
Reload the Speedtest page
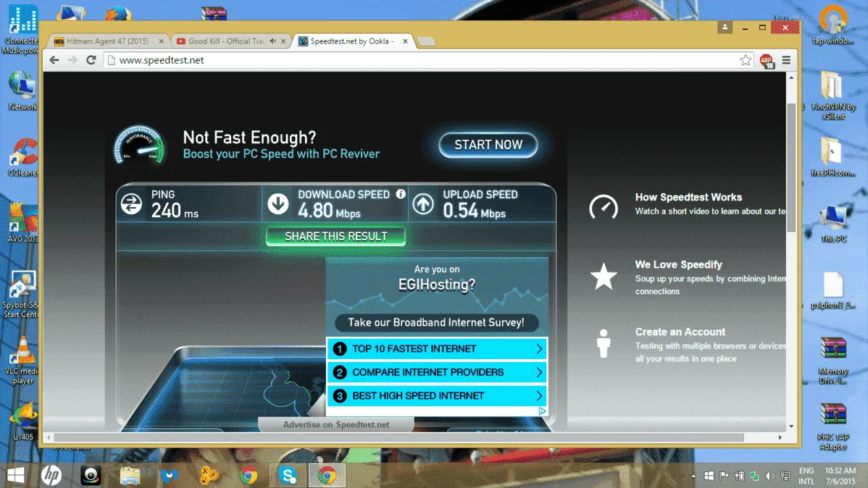[91, 60]
